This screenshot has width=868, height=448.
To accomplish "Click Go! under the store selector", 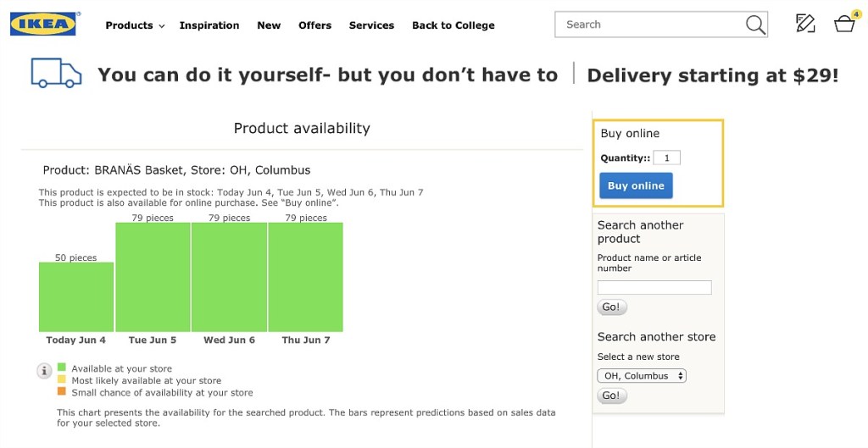I will point(611,395).
